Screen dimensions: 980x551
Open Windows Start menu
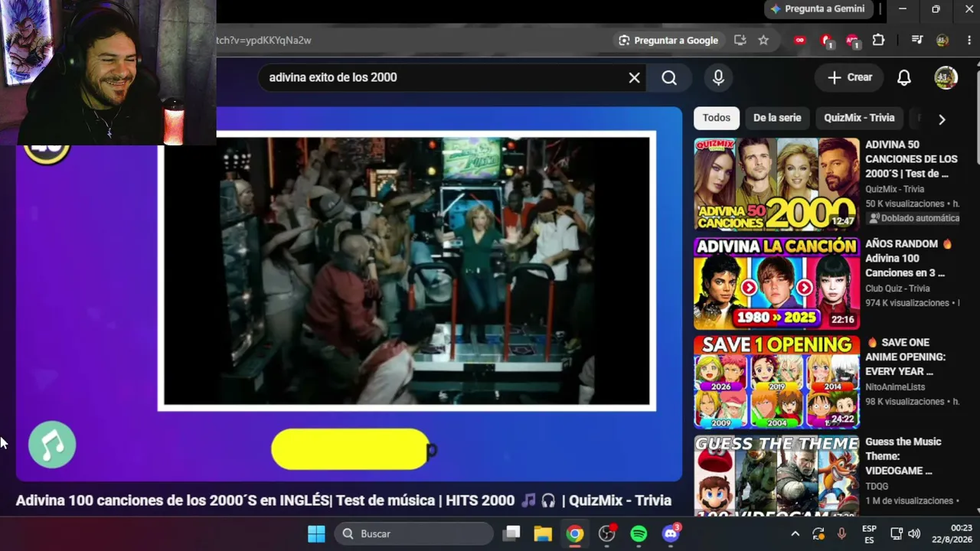click(316, 533)
